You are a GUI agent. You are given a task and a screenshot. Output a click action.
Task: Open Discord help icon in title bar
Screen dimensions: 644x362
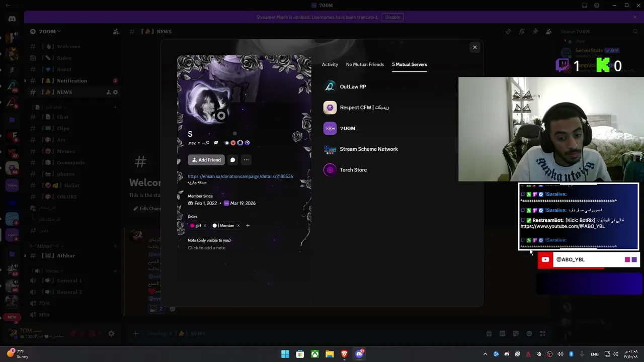(x=597, y=6)
